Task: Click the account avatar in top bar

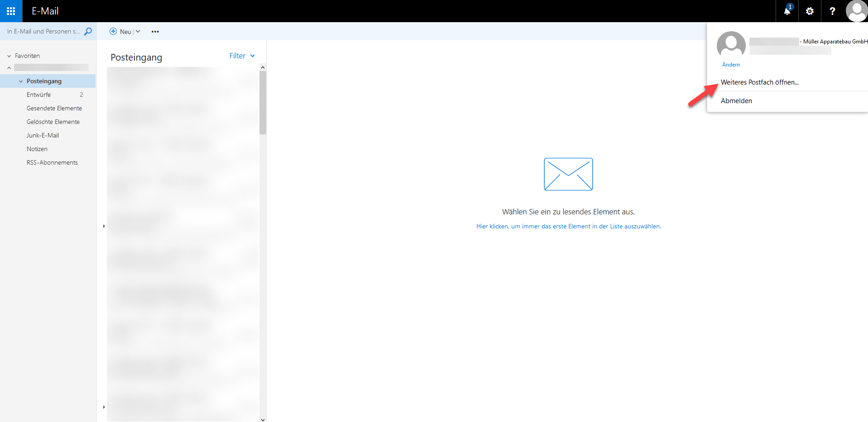Action: [856, 11]
